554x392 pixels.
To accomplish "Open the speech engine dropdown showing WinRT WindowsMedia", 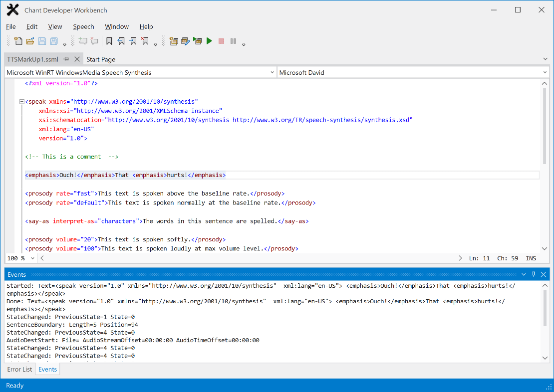I will pyautogui.click(x=272, y=72).
